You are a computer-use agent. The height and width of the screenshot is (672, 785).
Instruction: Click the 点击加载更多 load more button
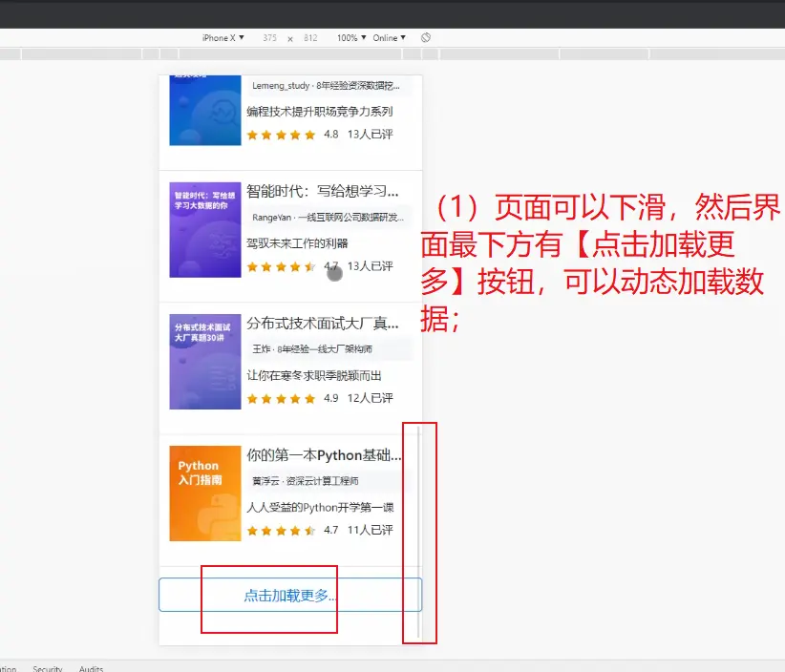click(x=290, y=595)
